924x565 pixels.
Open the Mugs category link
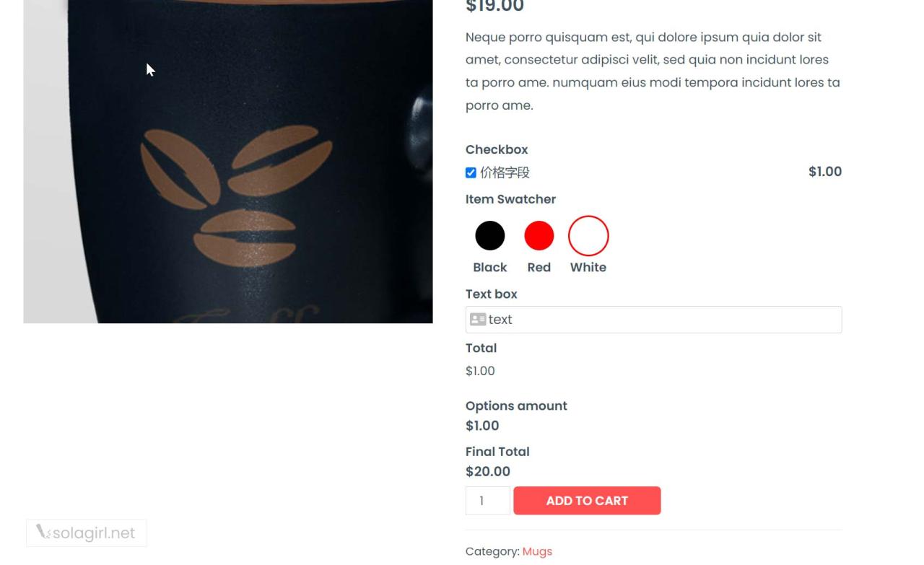pos(537,551)
